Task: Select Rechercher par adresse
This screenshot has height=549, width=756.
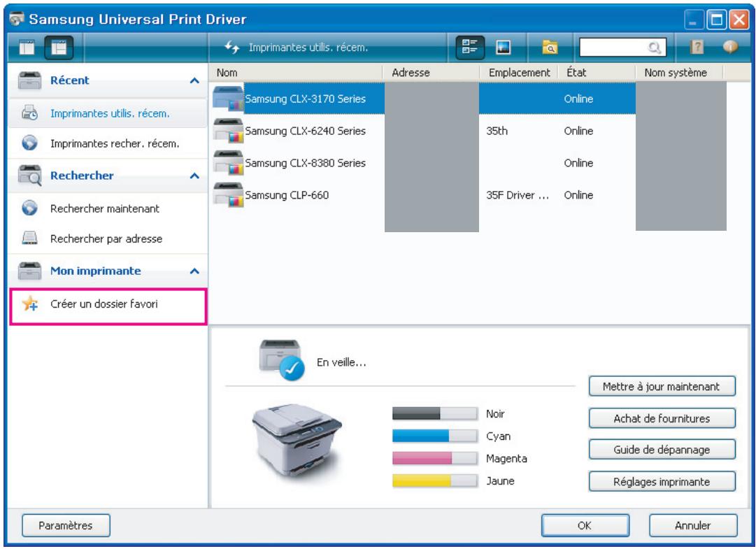Action: (108, 238)
